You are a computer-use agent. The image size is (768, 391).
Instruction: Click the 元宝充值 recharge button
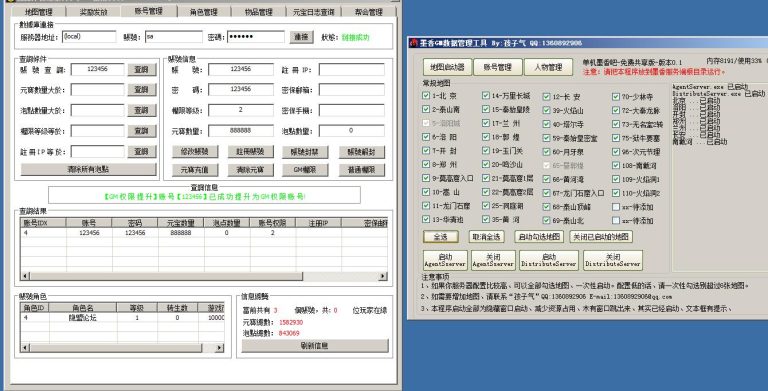click(x=194, y=170)
